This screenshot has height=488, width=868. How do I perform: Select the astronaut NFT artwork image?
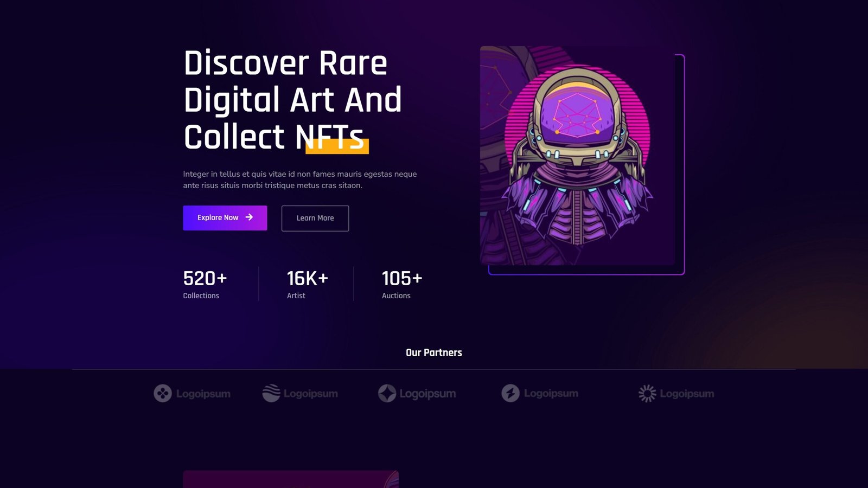pos(577,156)
